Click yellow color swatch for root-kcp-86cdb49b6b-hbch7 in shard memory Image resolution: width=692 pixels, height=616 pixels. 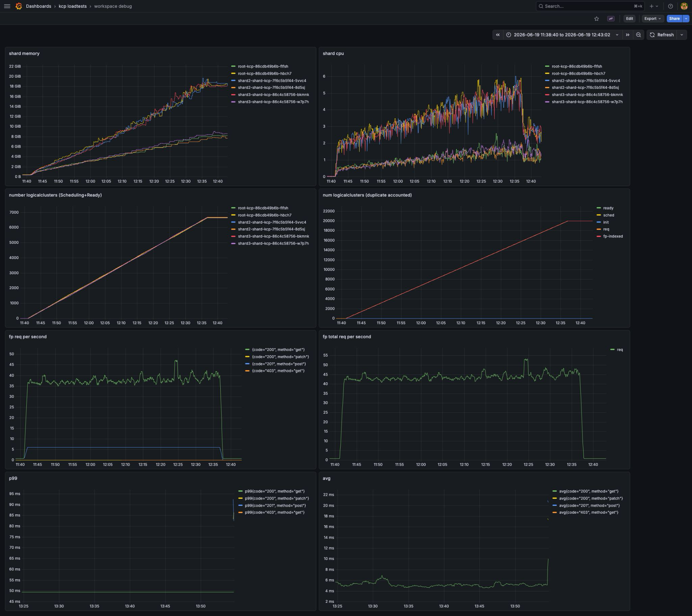click(233, 73)
